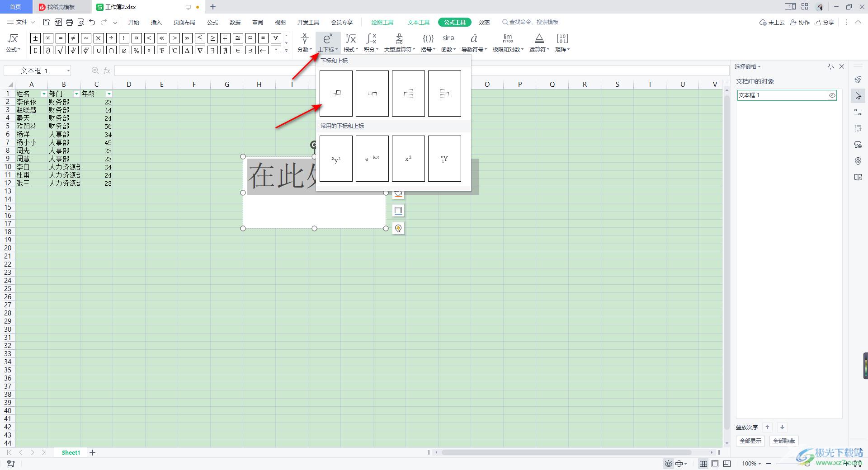
Task: Switch to the 页面布局 ribbon tab
Action: tap(184, 22)
